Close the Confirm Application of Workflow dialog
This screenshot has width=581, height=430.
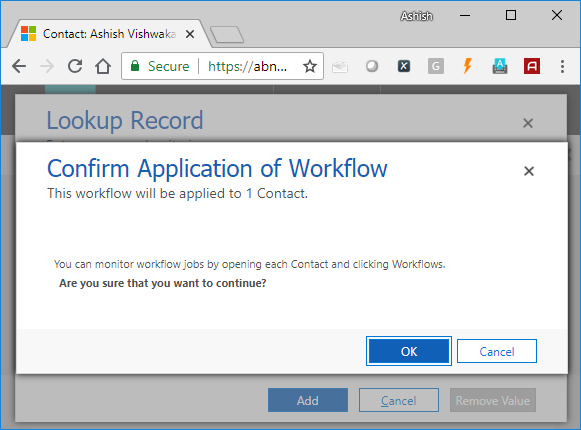point(529,171)
